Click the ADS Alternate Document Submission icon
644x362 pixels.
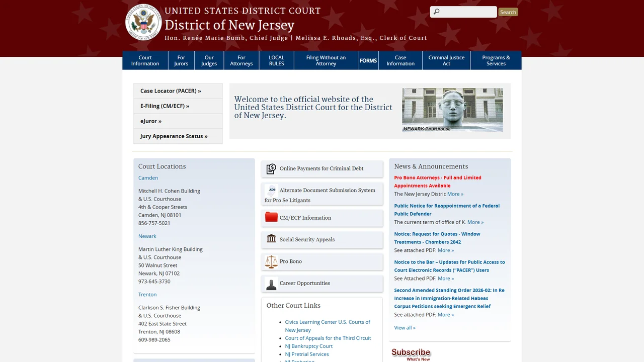click(x=272, y=190)
